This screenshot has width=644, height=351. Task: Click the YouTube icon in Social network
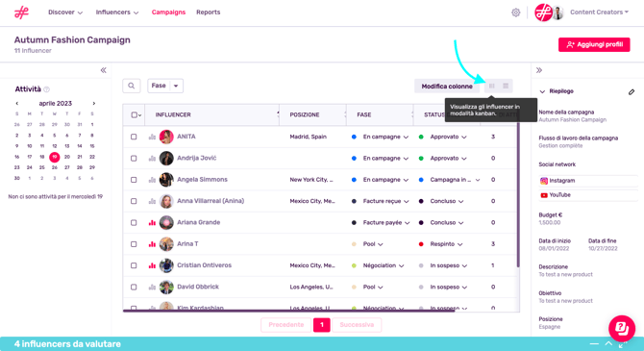[544, 195]
